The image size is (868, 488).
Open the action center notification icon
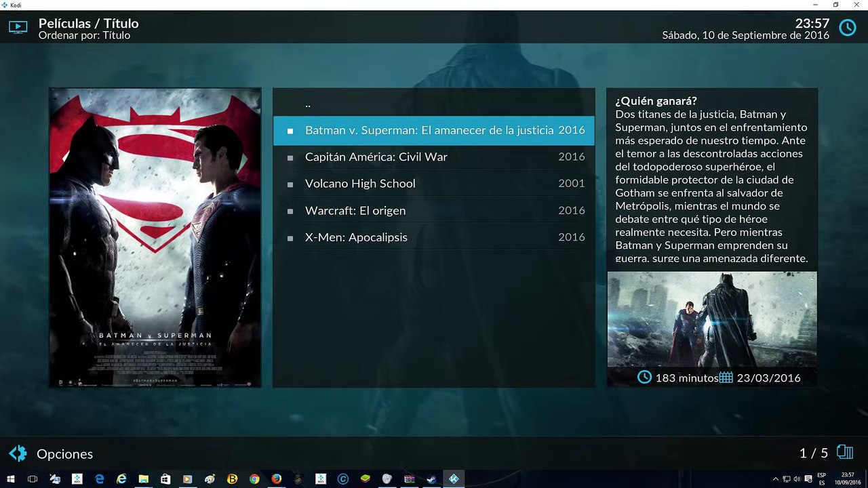[x=808, y=479]
